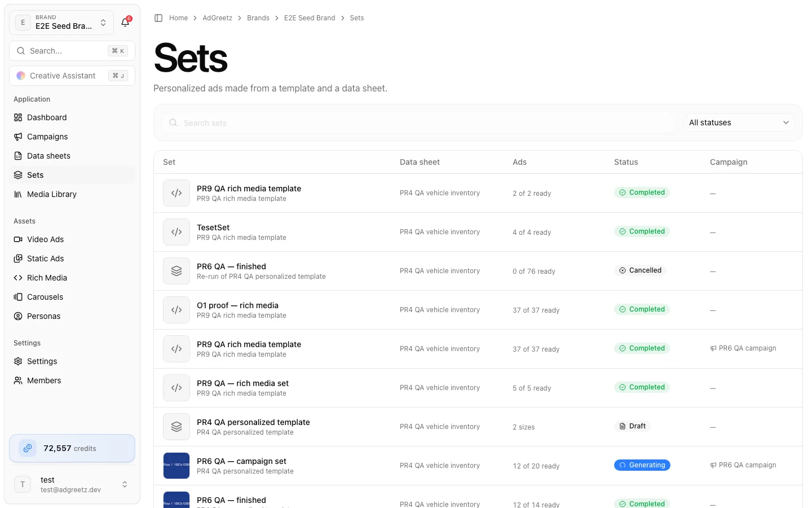Click the Dashboard grid icon

point(18,117)
